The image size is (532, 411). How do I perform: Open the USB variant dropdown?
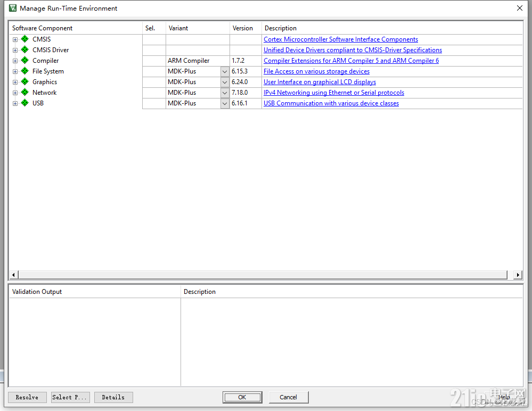[x=225, y=103]
